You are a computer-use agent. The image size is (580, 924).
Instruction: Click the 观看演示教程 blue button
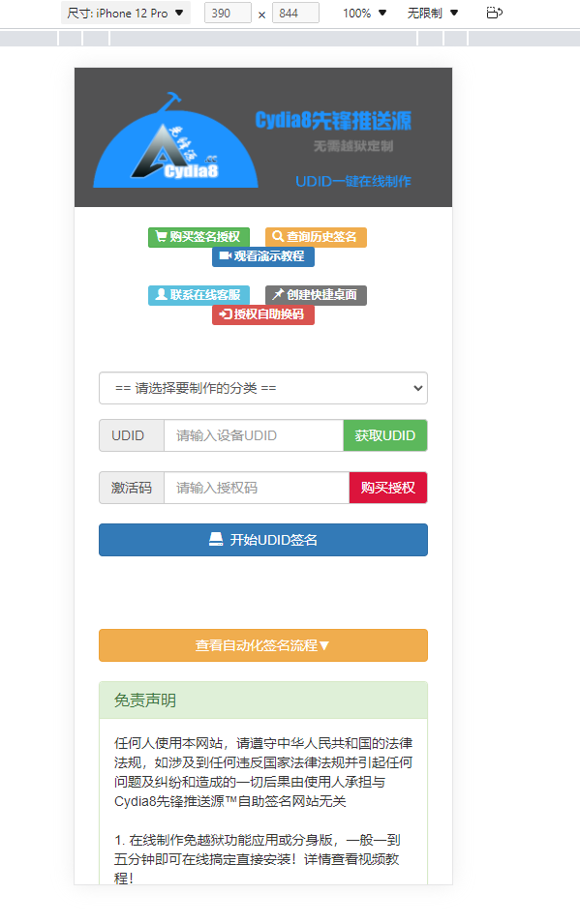[263, 256]
